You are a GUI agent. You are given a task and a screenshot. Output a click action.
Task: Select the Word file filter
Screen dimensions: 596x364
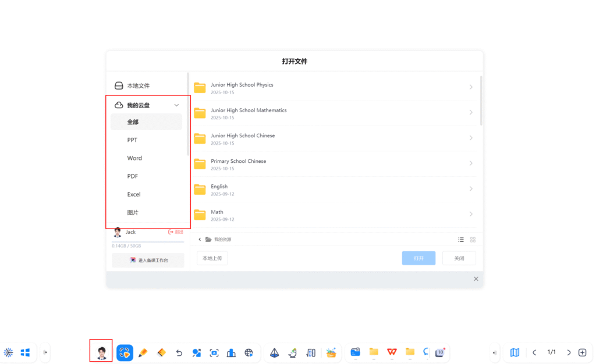pyautogui.click(x=134, y=158)
